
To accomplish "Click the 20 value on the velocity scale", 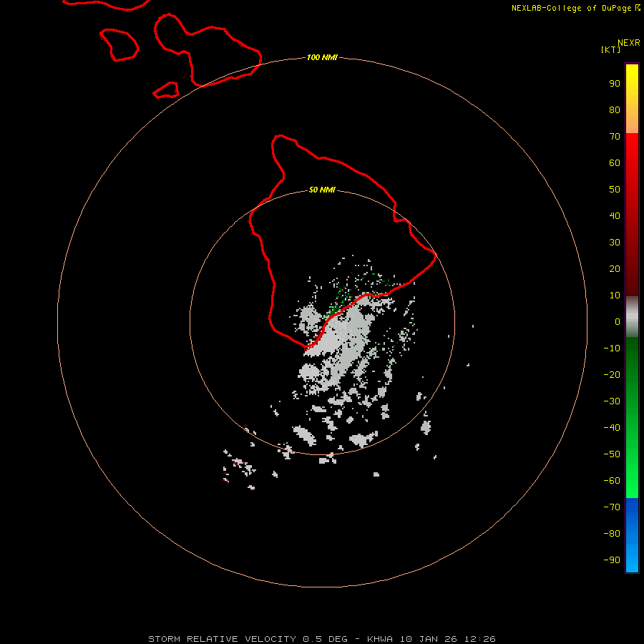I will click(x=615, y=269).
